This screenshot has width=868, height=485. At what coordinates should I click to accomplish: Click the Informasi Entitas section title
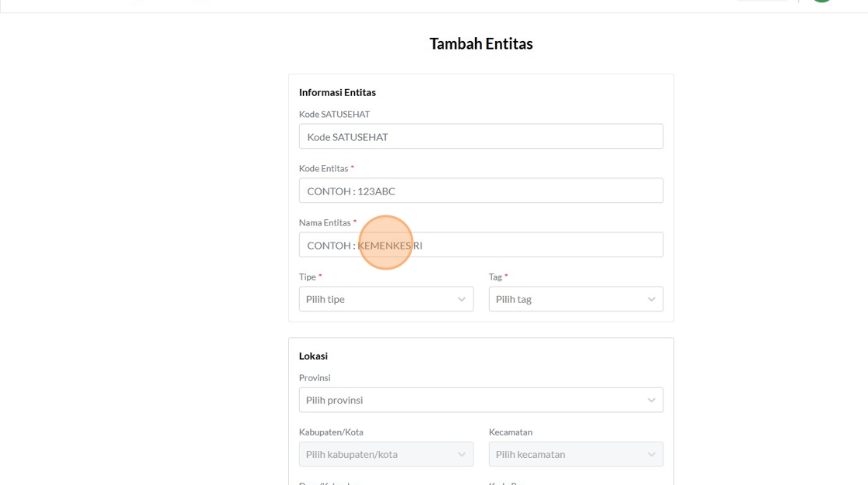(337, 92)
